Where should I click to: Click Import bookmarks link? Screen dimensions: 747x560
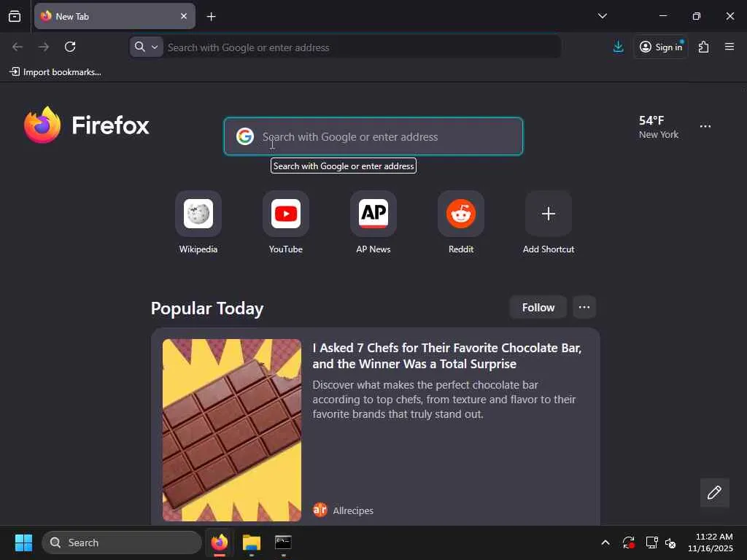click(x=55, y=72)
